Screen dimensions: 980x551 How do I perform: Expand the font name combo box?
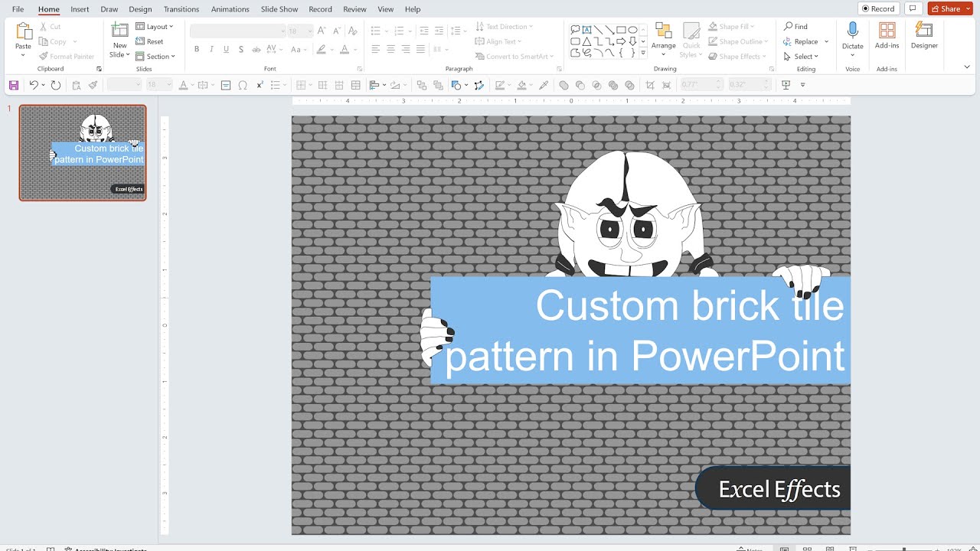[x=282, y=31]
